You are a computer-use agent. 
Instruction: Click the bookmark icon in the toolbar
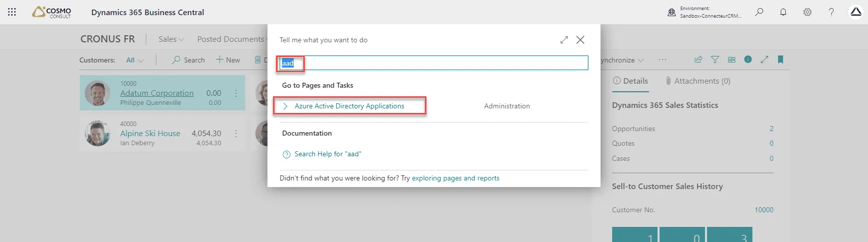(x=780, y=59)
